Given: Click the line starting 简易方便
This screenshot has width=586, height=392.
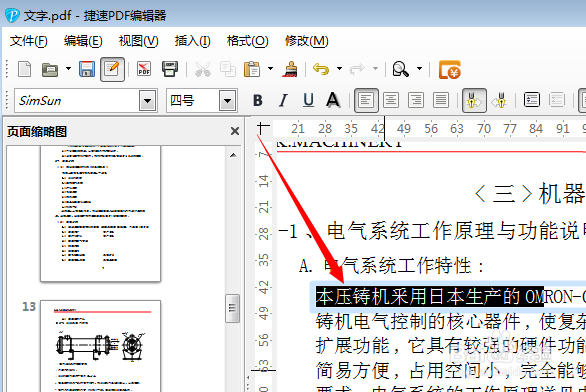Looking at the screenshot, I should pyautogui.click(x=451, y=370).
